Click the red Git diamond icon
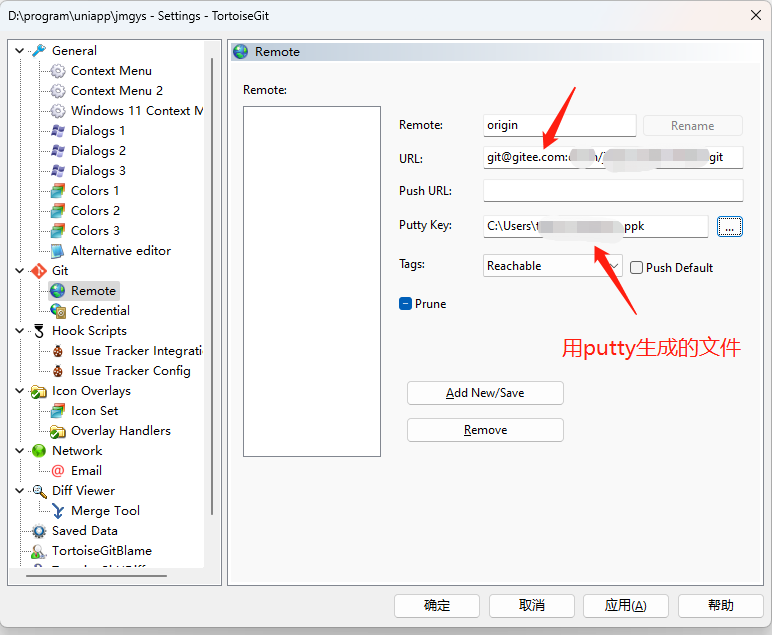The image size is (772, 635). pos(39,271)
